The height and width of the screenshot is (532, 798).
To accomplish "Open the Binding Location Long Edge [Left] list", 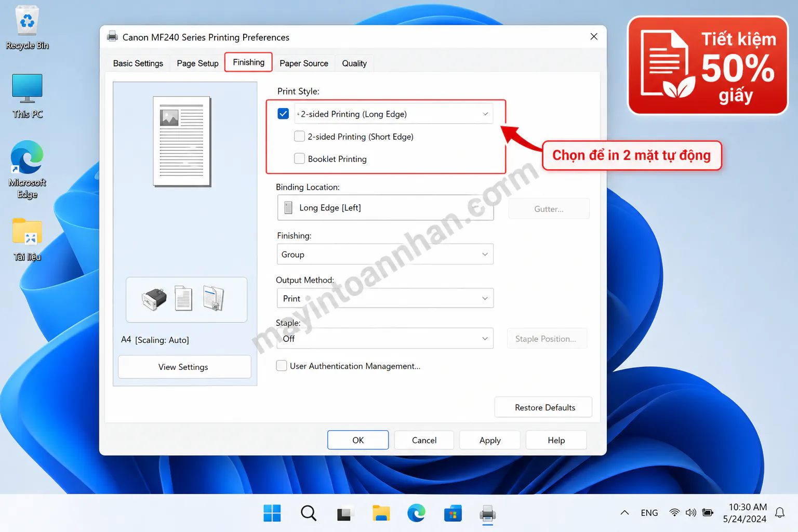I will click(x=385, y=208).
